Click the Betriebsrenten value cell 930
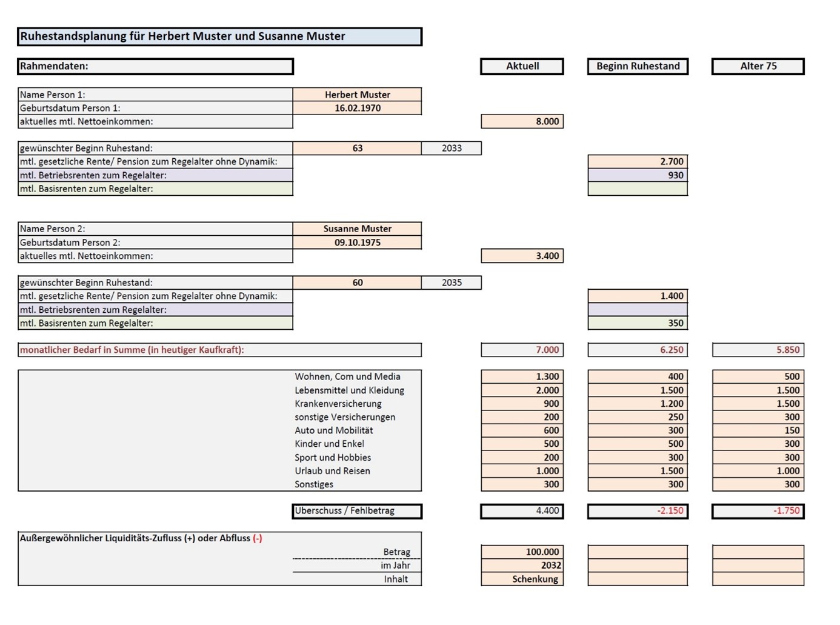The width and height of the screenshot is (840, 625). pos(638,175)
